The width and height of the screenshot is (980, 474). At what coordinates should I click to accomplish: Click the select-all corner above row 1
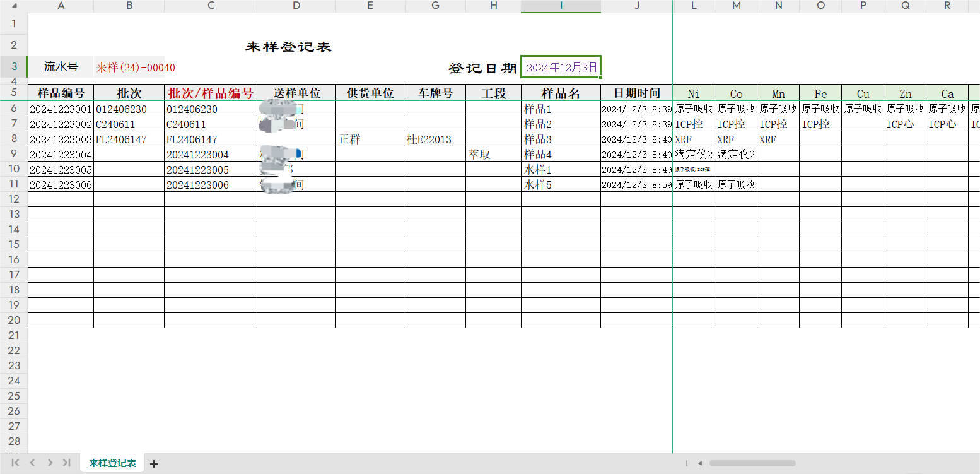pyautogui.click(x=13, y=6)
